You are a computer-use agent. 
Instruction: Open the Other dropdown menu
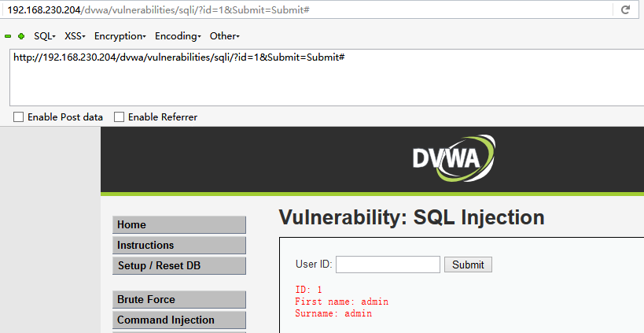(x=225, y=36)
